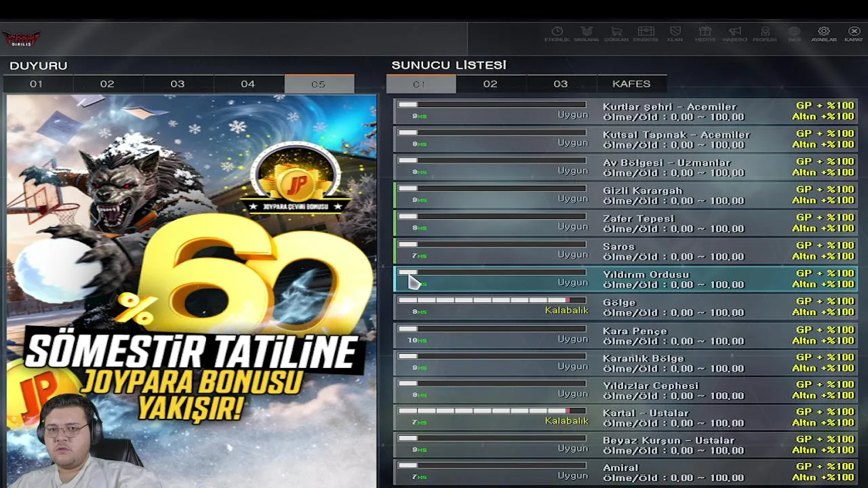Image resolution: width=868 pixels, height=488 pixels.
Task: Select server Beyaz Kurşun - Ustalar
Action: pyautogui.click(x=625, y=445)
